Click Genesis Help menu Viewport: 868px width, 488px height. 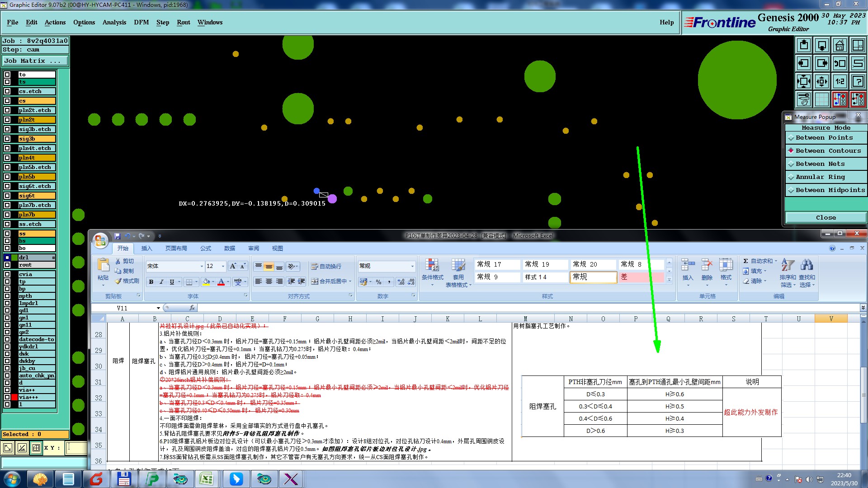point(666,22)
